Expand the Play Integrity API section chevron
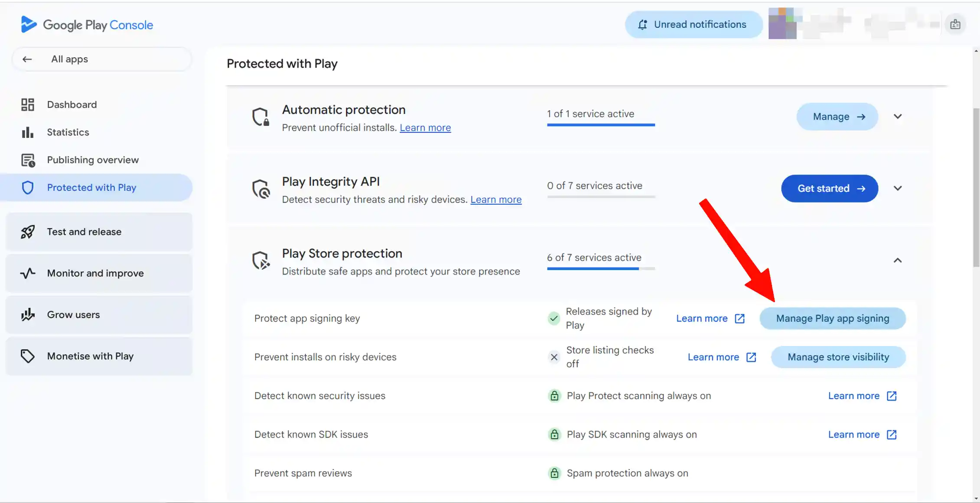This screenshot has height=503, width=980. click(898, 189)
